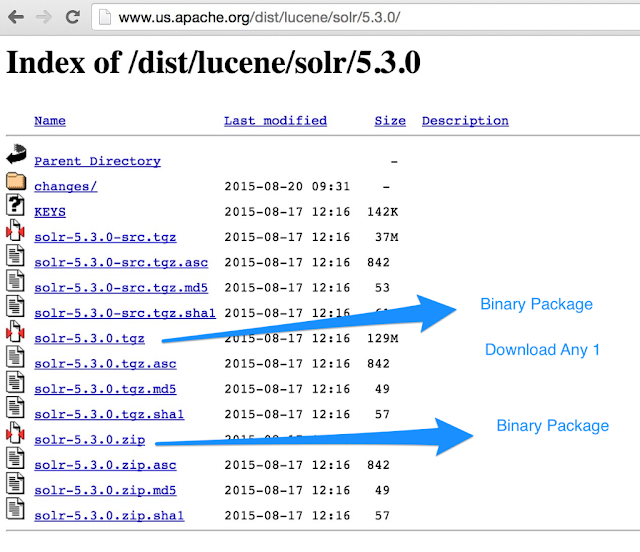Click the folder icon beside changes/
This screenshot has width=640, height=552.
point(16,181)
